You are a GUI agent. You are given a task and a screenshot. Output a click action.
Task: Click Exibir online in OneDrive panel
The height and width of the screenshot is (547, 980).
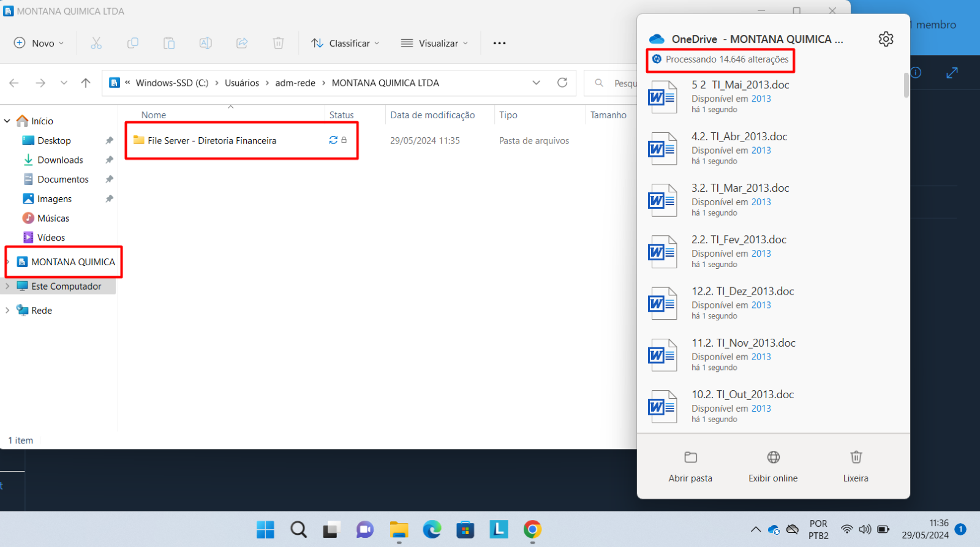click(773, 467)
